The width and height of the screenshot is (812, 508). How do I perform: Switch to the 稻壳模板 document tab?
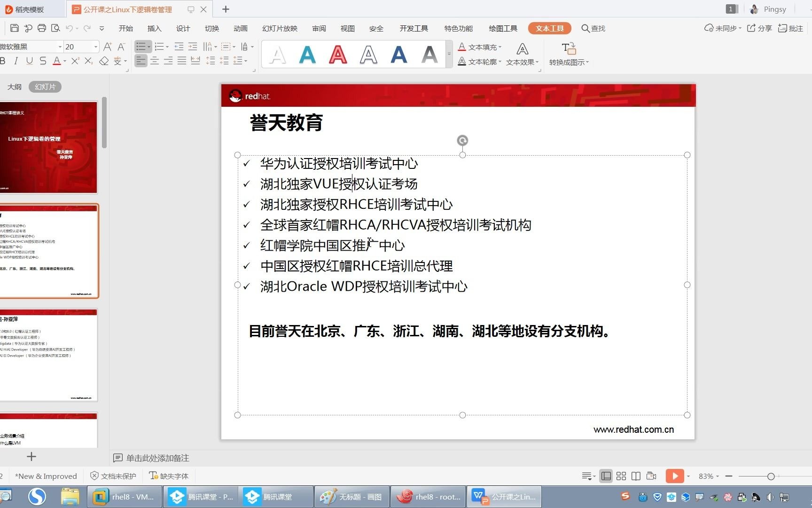(30, 9)
